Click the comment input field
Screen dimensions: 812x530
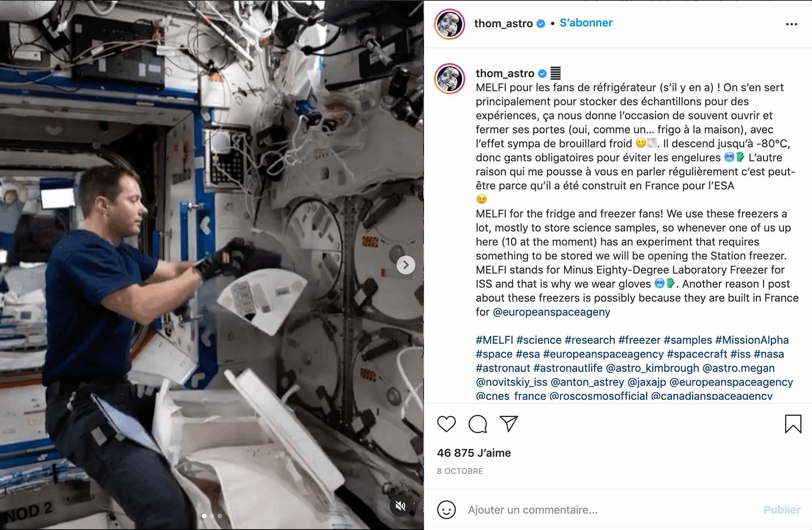[612, 510]
